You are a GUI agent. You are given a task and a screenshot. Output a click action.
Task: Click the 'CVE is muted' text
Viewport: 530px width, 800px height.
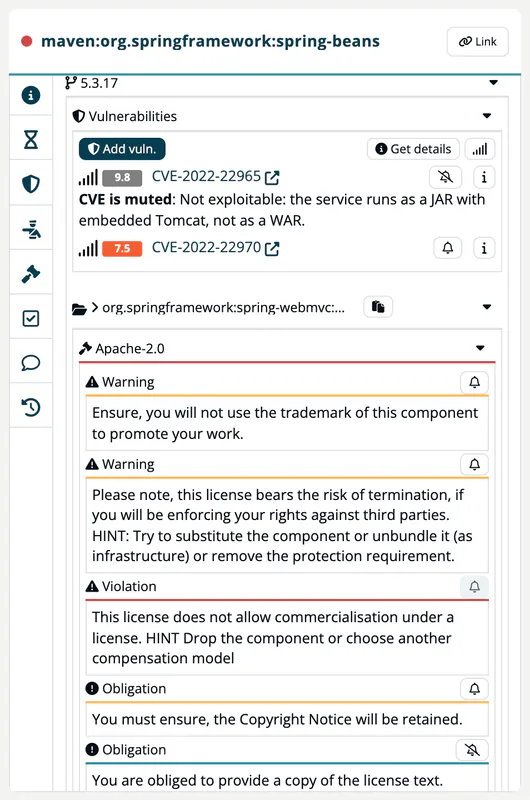(125, 199)
